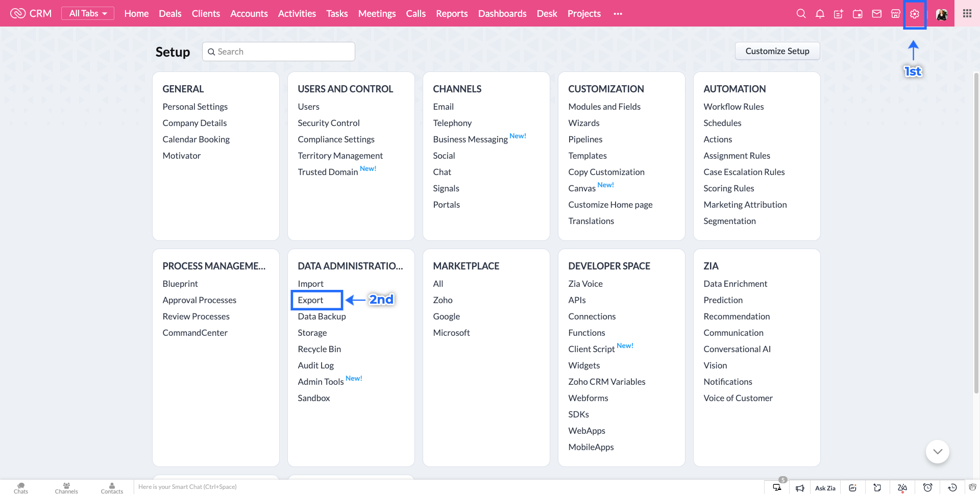Image resolution: width=980 pixels, height=494 pixels.
Task: Go to the Reports tab
Action: click(451, 14)
